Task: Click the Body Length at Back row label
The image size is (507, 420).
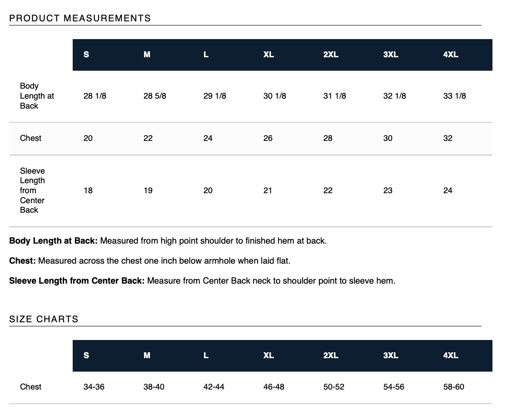Action: tap(37, 96)
